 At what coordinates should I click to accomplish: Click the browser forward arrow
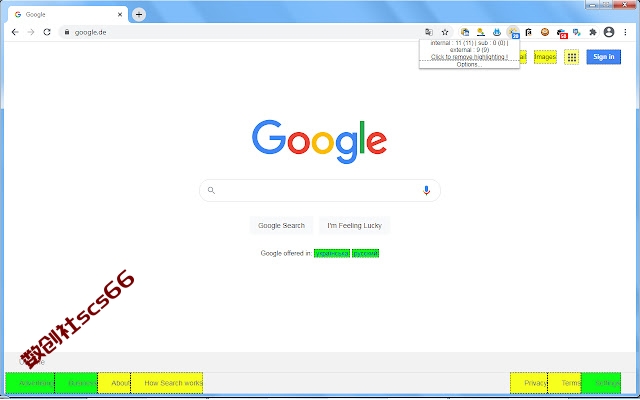(x=31, y=32)
